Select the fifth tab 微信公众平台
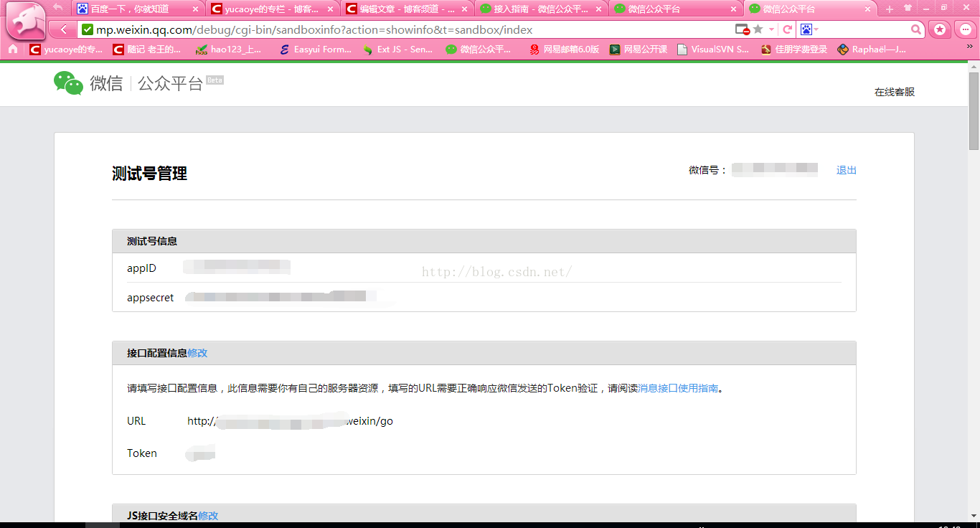This screenshot has width=980, height=528. (x=676, y=9)
